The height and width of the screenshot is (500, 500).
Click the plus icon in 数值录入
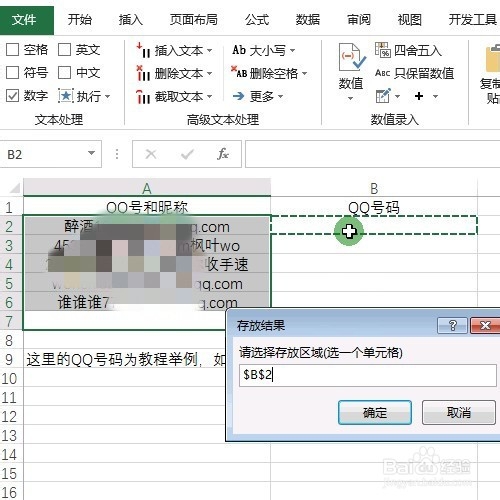coord(419,96)
